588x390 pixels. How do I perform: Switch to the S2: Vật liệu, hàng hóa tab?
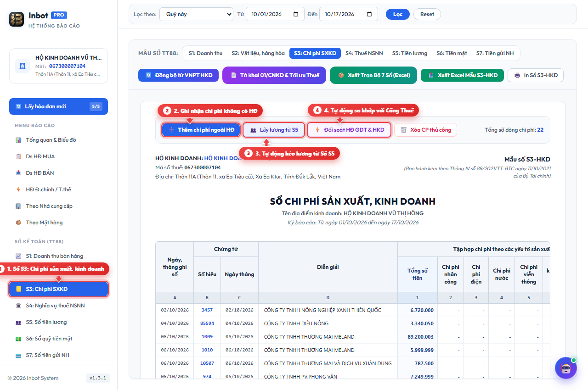pos(258,53)
